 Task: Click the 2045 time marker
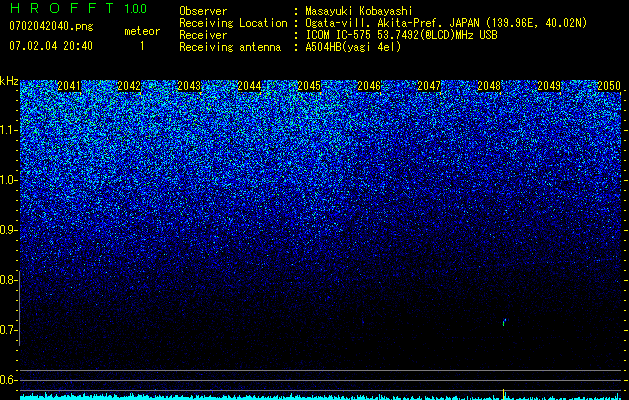309,86
